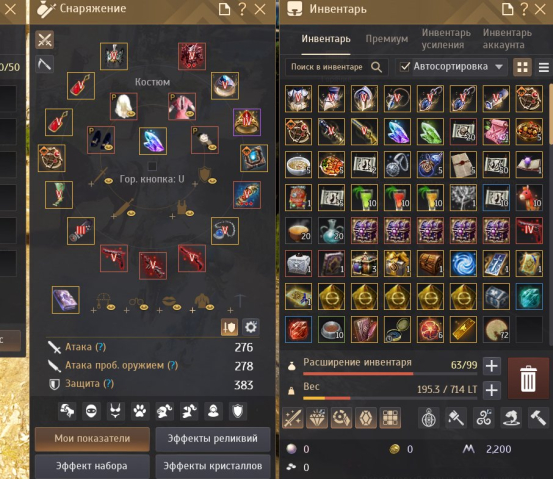Viewport: 553px width, 479px height.
Task: Select the sickle life gear icon
Action: [x=44, y=64]
